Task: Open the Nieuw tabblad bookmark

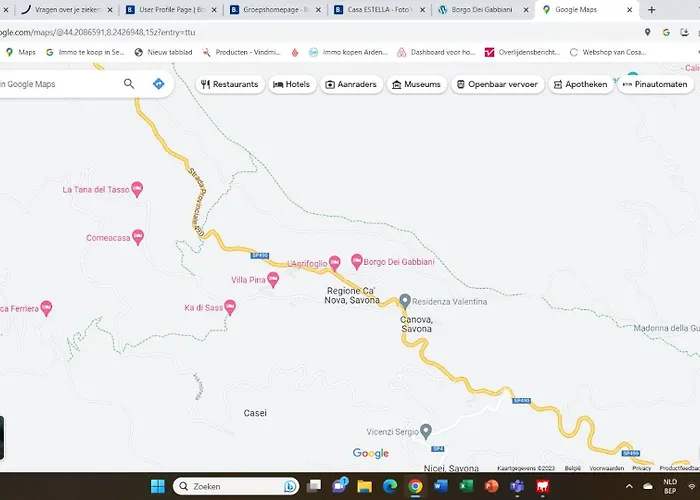Action: pyautogui.click(x=163, y=52)
